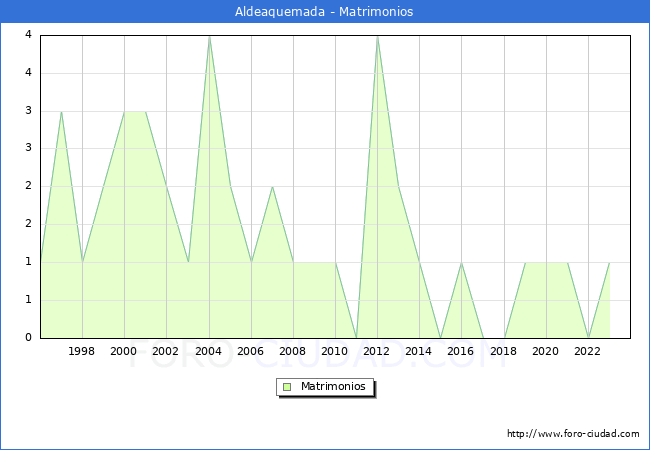The width and height of the screenshot is (650, 450).
Task: Select the 2004 x-axis label
Action: [209, 351]
